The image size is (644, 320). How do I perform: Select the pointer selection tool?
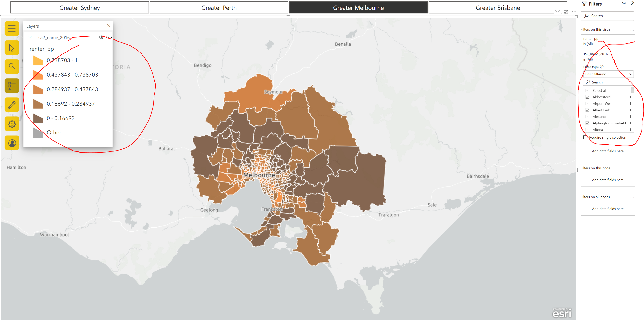[12, 48]
